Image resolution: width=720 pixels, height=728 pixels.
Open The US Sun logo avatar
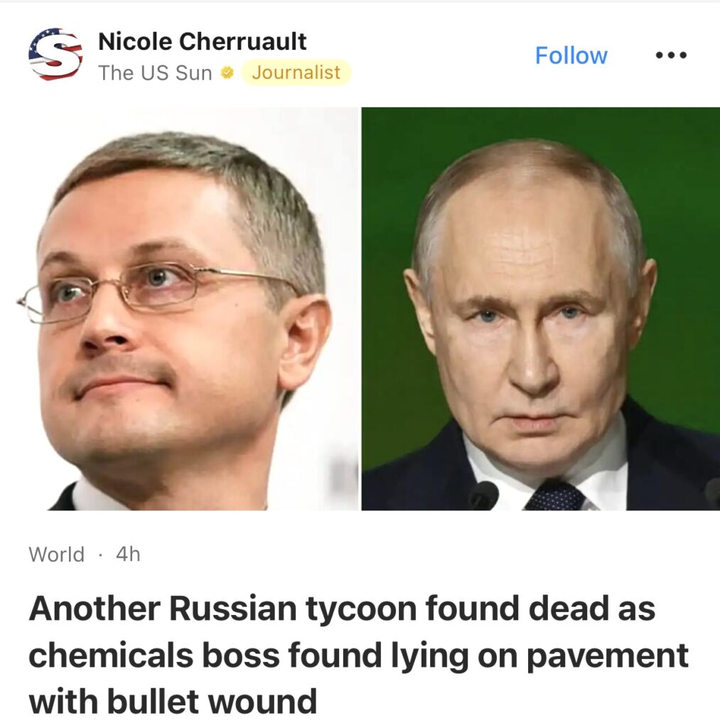[55, 54]
